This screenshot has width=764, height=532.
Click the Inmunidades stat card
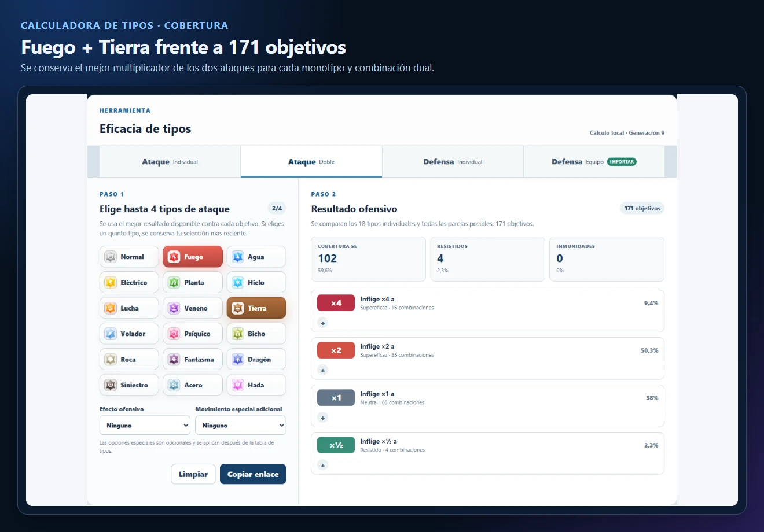[x=607, y=259]
